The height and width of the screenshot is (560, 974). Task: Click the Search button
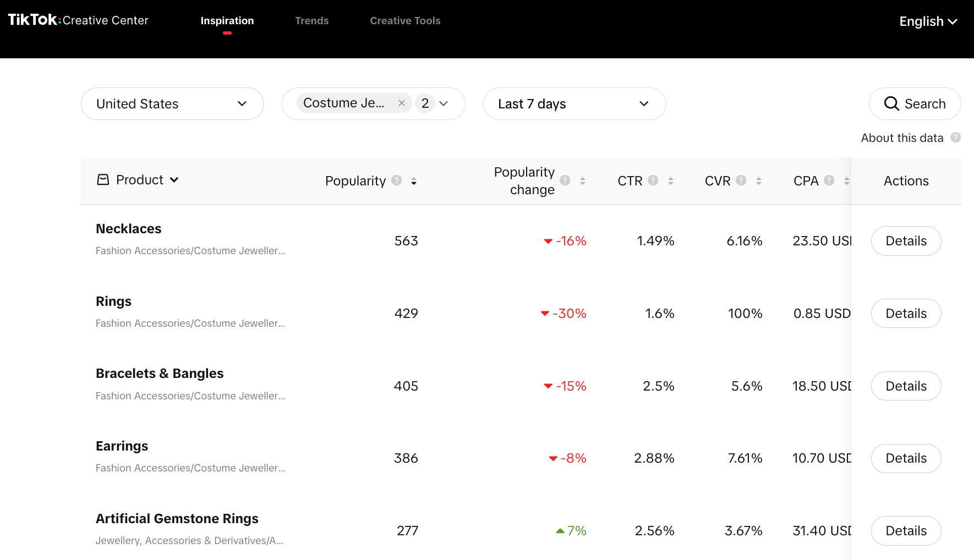click(915, 104)
